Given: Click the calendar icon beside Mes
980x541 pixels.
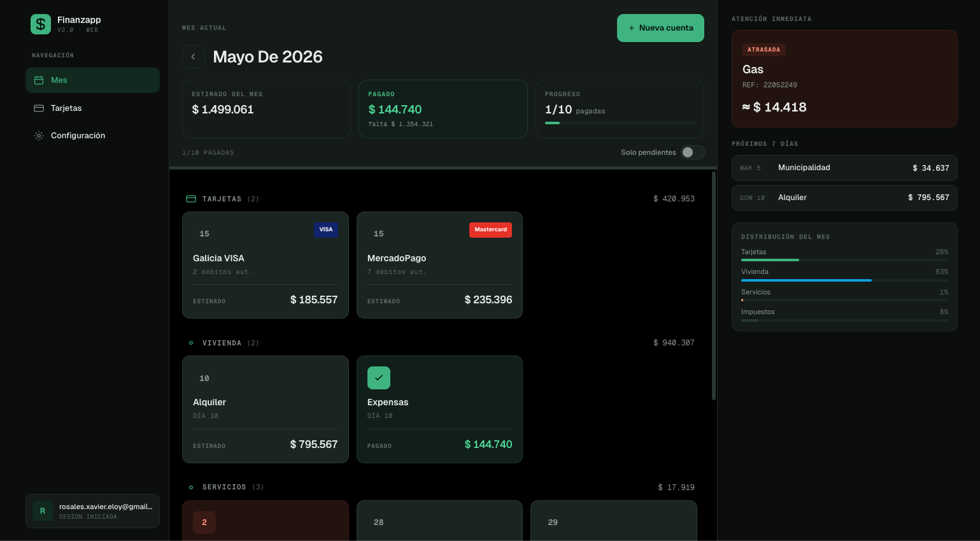Looking at the screenshot, I should click(x=39, y=80).
